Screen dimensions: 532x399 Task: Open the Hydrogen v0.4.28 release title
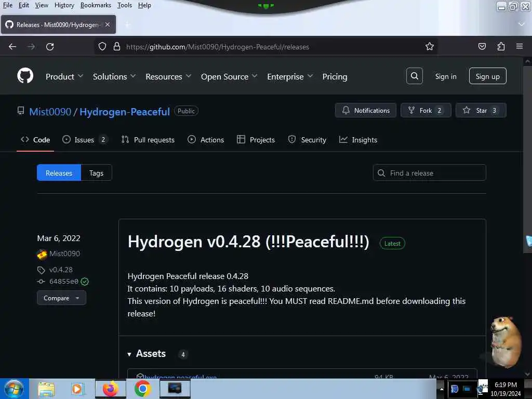248,242
